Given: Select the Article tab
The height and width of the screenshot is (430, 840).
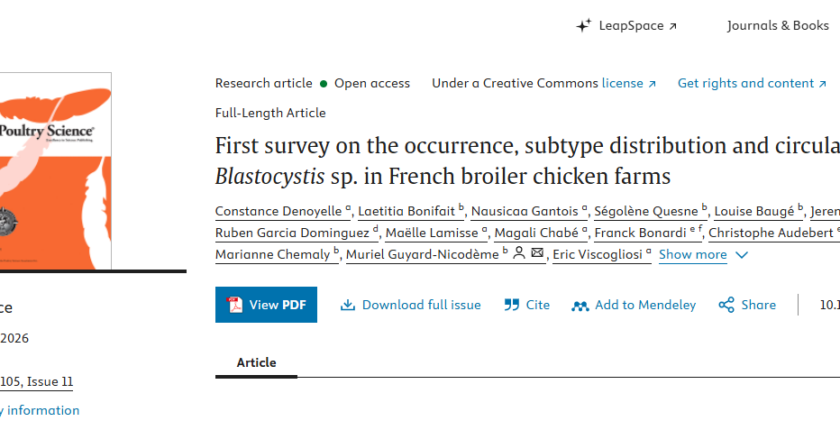Looking at the screenshot, I should (256, 363).
